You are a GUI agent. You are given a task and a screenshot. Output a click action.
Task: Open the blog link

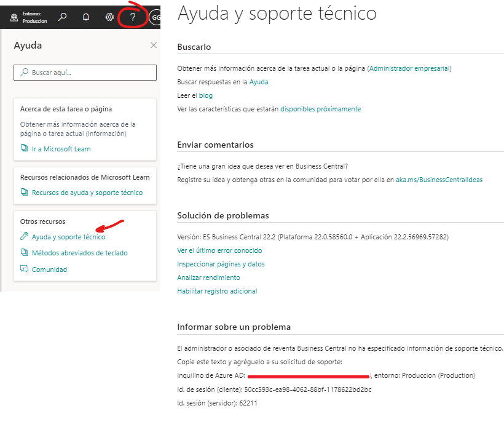pos(205,95)
